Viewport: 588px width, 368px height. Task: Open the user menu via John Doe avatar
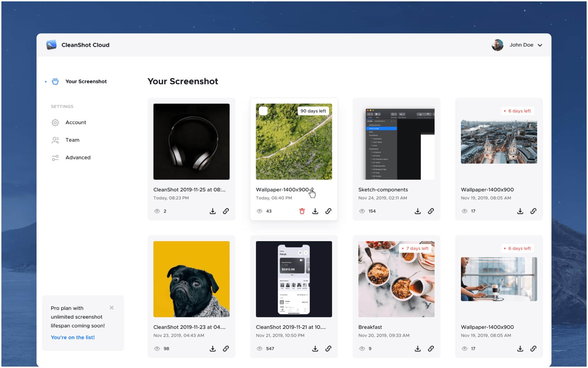pyautogui.click(x=498, y=45)
